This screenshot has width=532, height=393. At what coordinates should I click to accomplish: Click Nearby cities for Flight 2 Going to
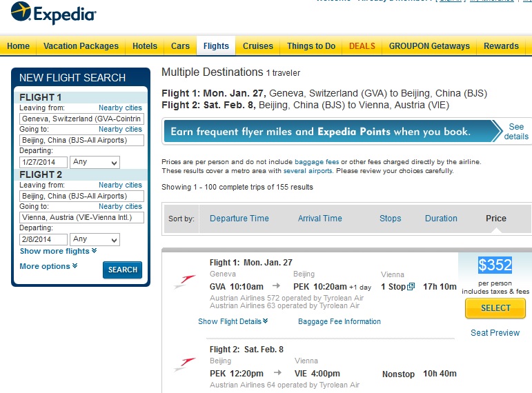(x=120, y=207)
